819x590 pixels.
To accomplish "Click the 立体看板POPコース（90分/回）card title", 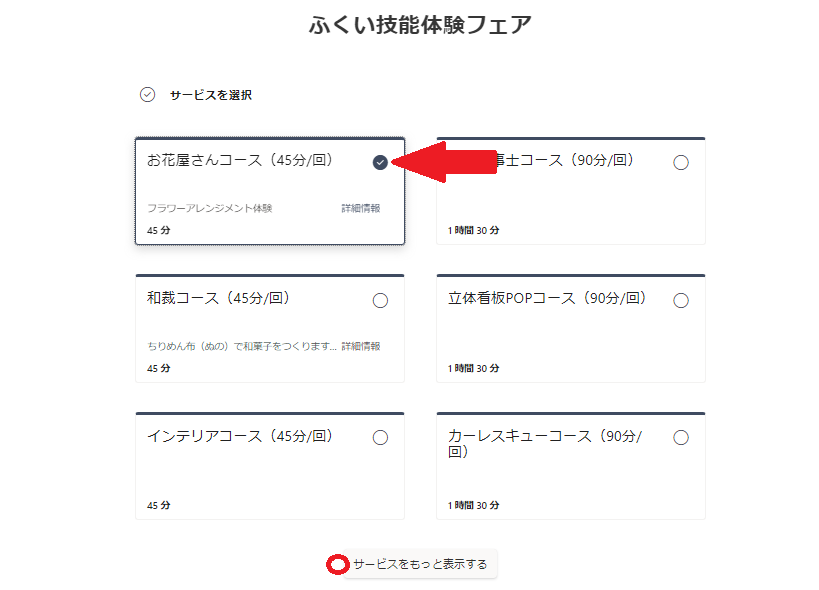I will (547, 298).
